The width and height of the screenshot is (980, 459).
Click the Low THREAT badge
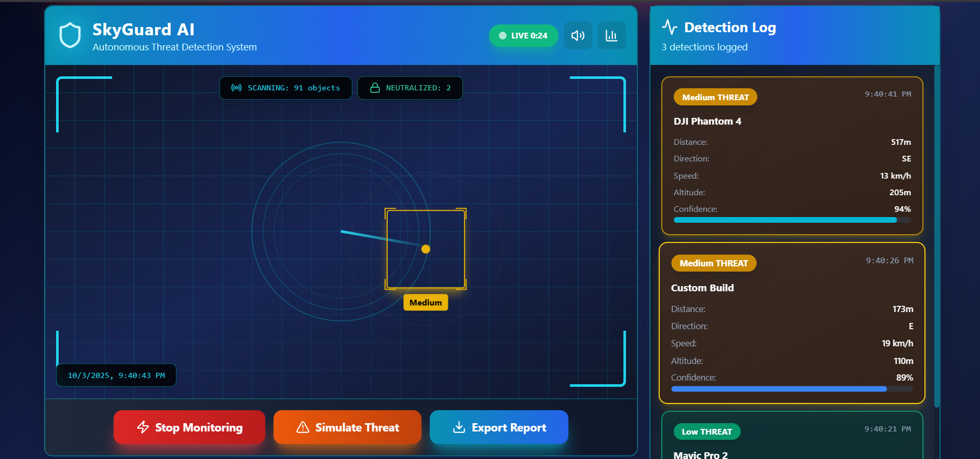pos(707,431)
